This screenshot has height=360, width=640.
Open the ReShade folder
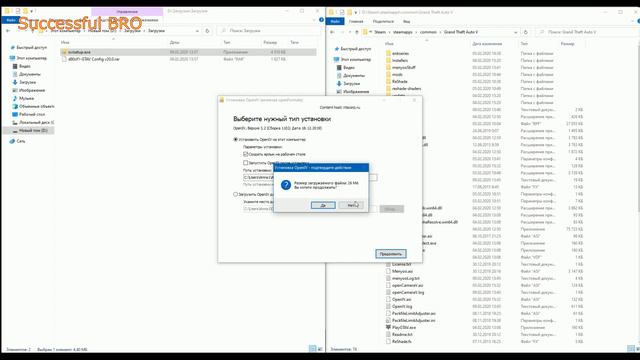400,81
